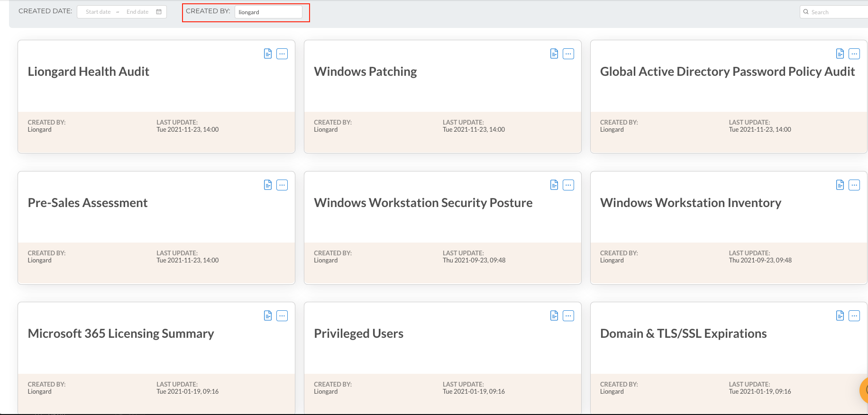Click document icon on Global Active Directory Password Policy Audit
This screenshot has height=415, width=868.
[x=840, y=54]
